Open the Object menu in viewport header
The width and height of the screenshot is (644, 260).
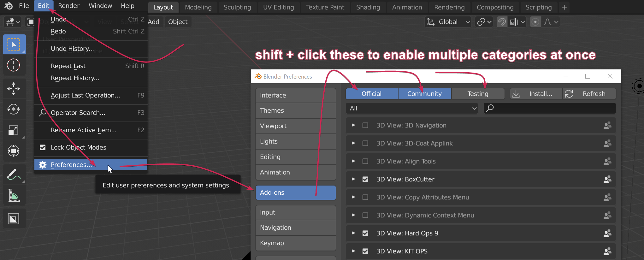pyautogui.click(x=178, y=22)
